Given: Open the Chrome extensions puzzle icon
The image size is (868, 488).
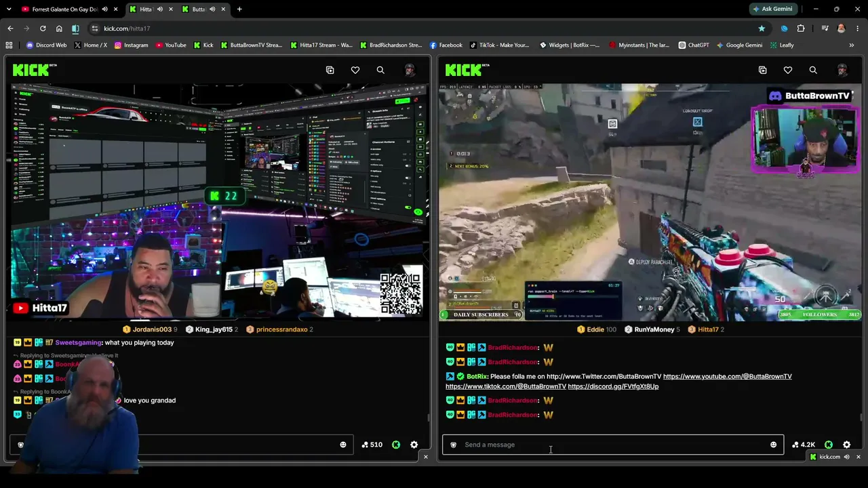Looking at the screenshot, I should 801,28.
